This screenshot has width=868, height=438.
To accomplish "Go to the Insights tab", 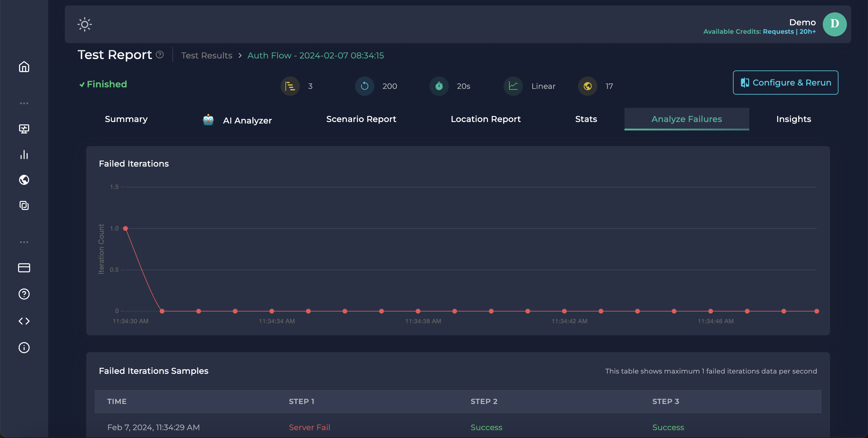I will pos(793,119).
